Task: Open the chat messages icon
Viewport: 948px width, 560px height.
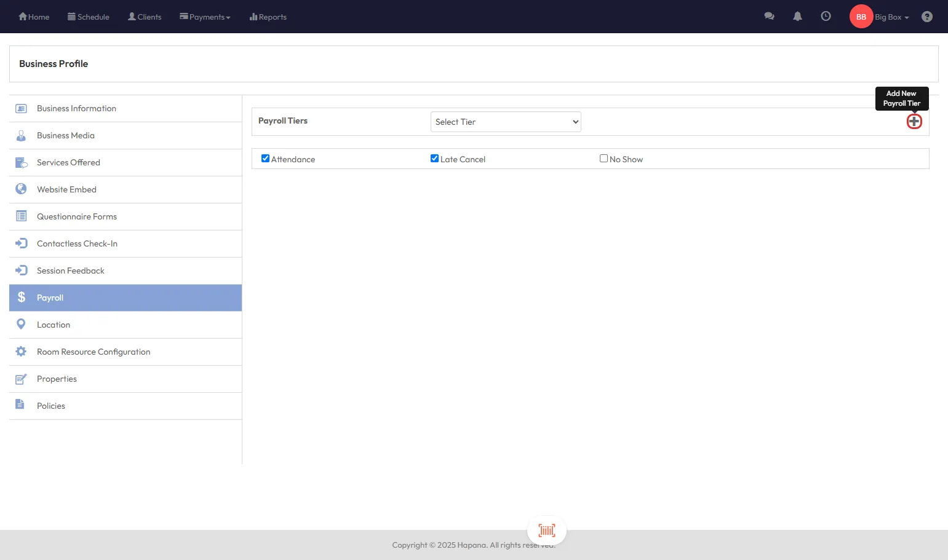Action: (x=769, y=17)
